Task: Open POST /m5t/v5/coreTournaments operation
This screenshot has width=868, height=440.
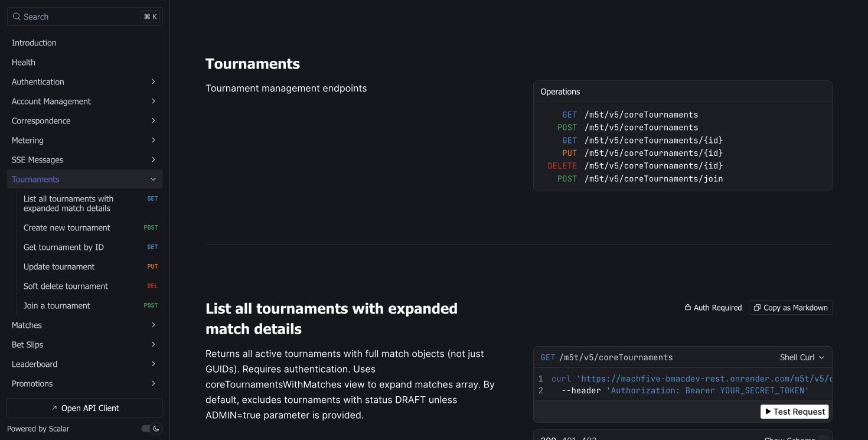Action: [628, 128]
